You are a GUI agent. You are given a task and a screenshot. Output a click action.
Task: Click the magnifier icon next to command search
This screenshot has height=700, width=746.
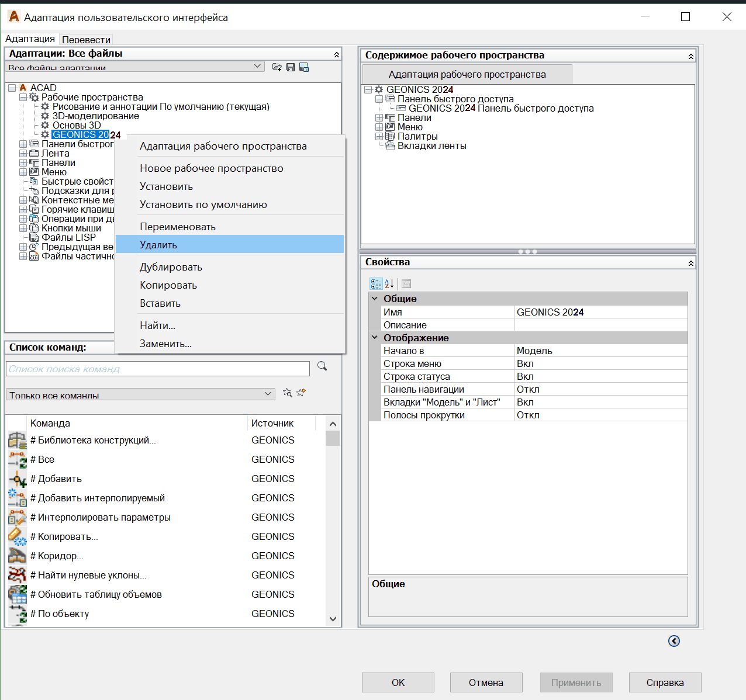point(322,366)
